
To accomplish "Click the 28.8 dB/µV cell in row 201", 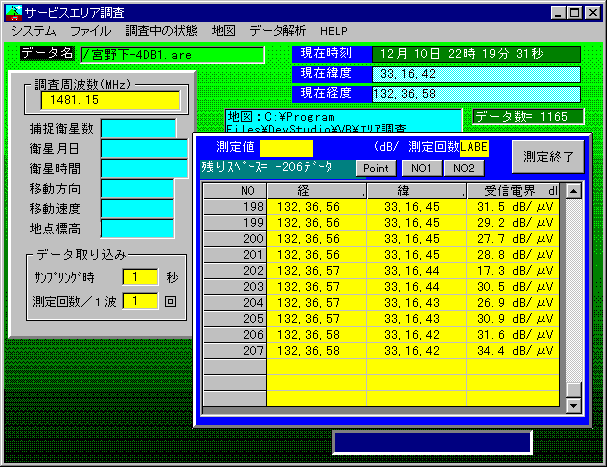I will pos(513,255).
